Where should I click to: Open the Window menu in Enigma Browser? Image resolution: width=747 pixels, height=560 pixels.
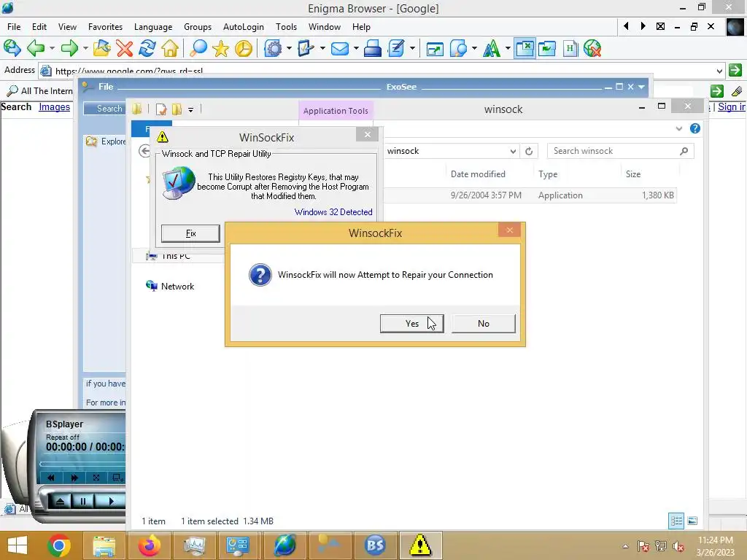[x=324, y=27]
